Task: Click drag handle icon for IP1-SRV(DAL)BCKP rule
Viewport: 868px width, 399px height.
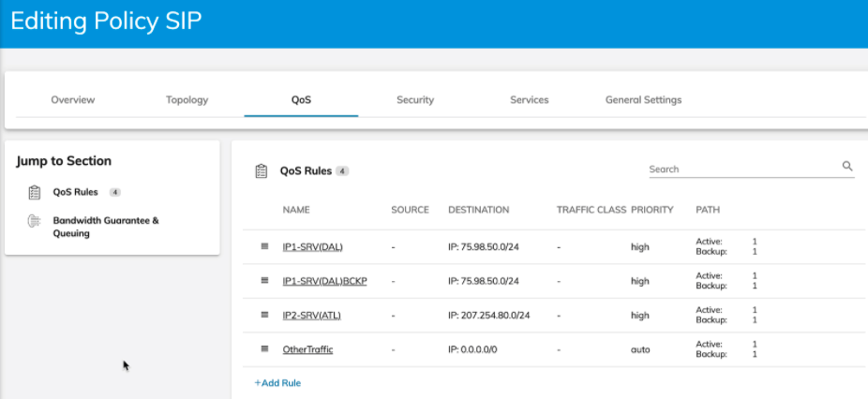Action: pyautogui.click(x=264, y=281)
